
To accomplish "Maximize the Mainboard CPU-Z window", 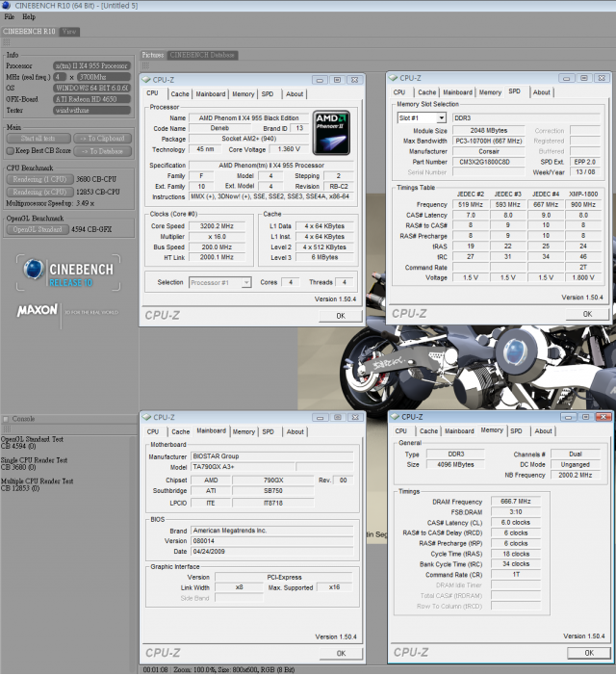I will click(x=338, y=418).
